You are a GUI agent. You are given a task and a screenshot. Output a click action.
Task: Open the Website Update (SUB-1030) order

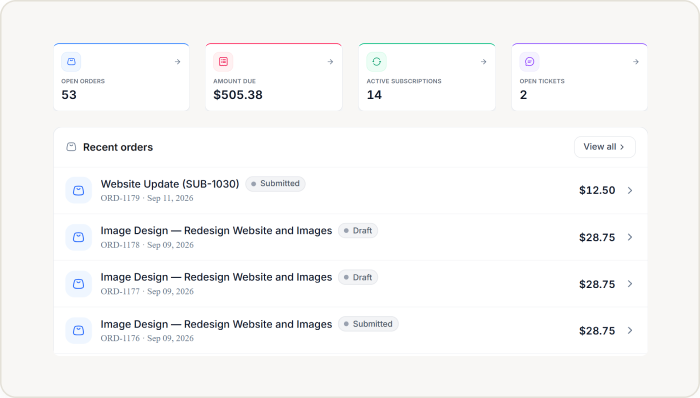click(x=170, y=184)
